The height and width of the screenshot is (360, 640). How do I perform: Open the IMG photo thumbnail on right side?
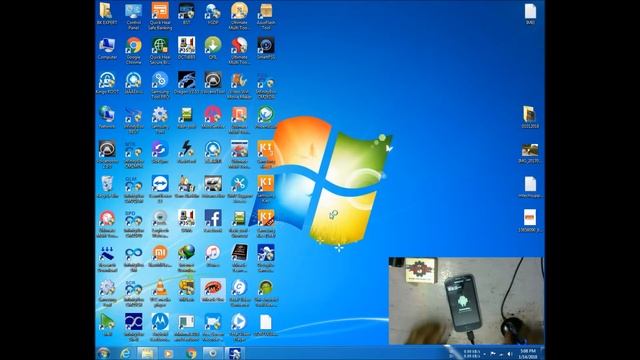[x=530, y=153]
